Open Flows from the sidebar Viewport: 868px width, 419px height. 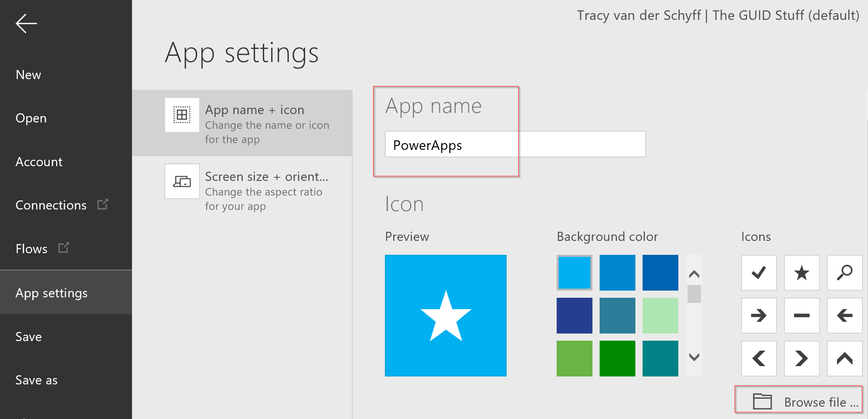tap(31, 249)
